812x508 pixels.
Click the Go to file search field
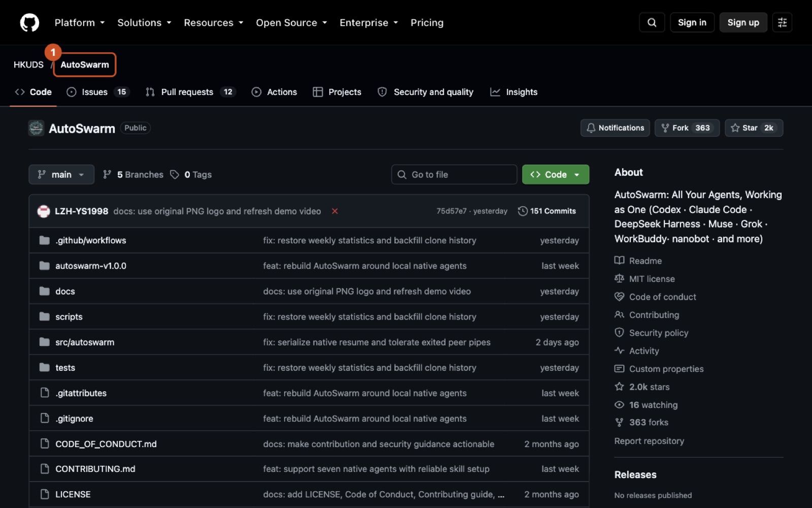pos(454,174)
